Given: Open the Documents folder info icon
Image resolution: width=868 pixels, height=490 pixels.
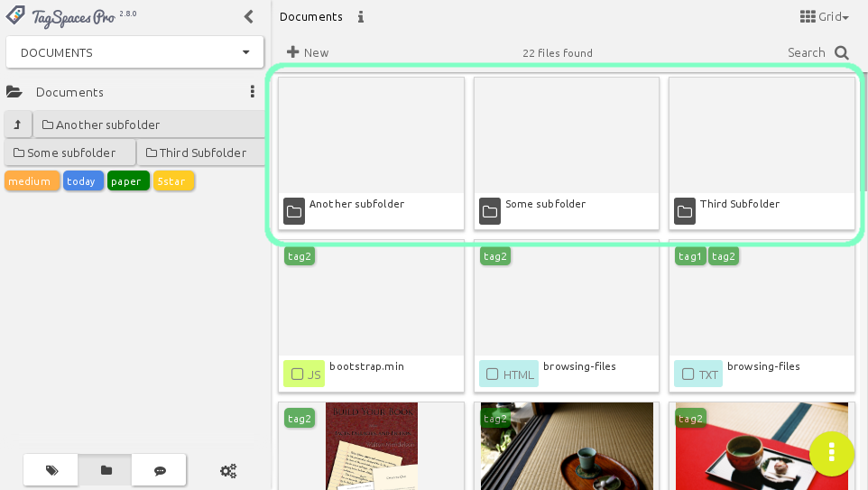Looking at the screenshot, I should tap(361, 17).
